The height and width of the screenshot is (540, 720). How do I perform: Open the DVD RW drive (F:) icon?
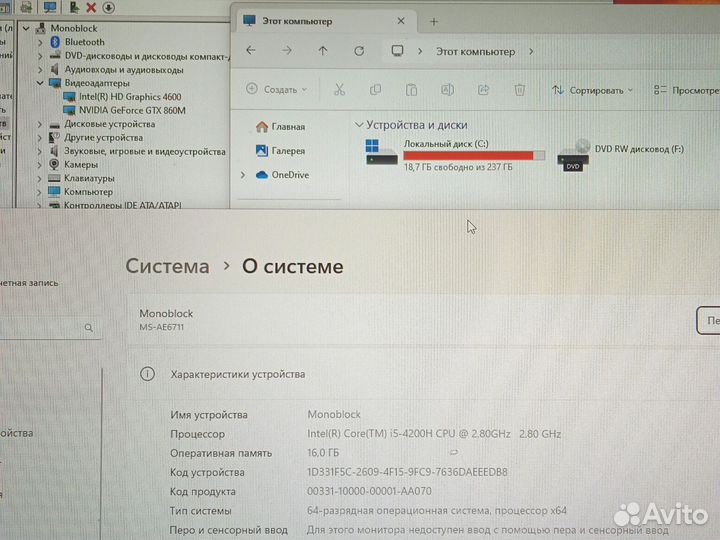click(573, 156)
